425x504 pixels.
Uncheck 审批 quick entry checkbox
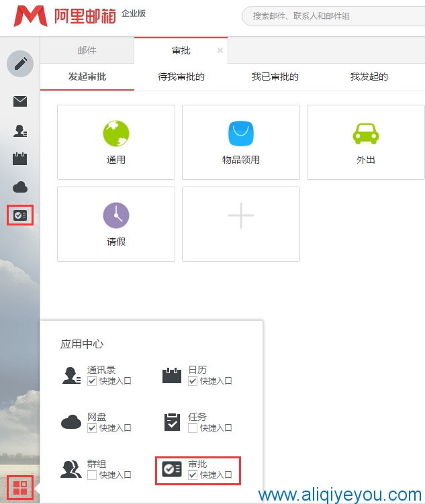coord(193,475)
